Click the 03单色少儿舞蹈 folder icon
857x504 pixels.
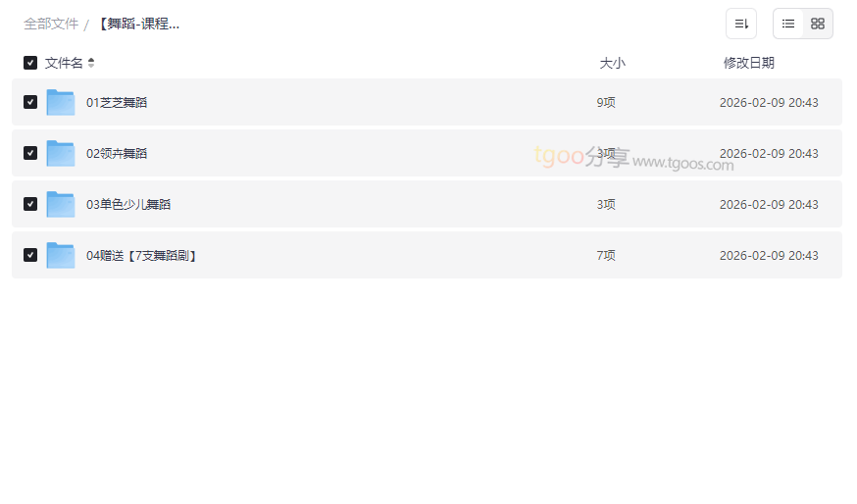tap(61, 204)
